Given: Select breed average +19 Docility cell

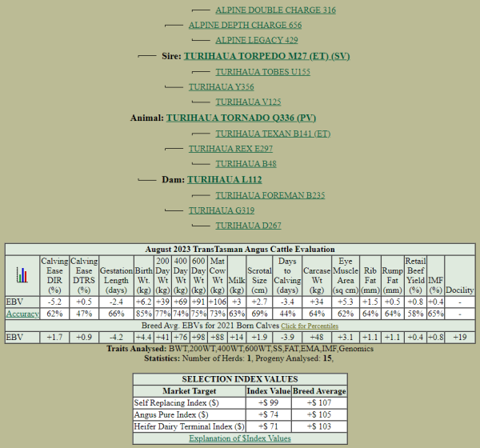Looking at the screenshot, I should click(460, 338).
